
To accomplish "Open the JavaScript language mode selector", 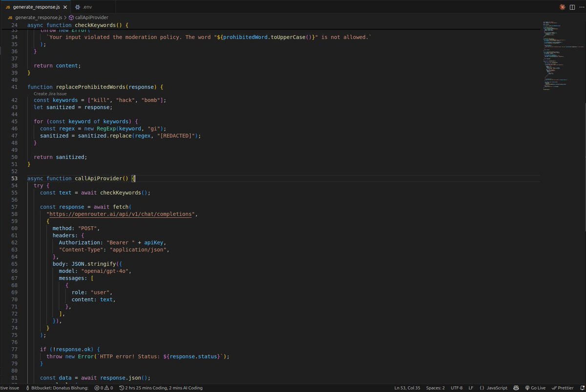I will point(493,388).
